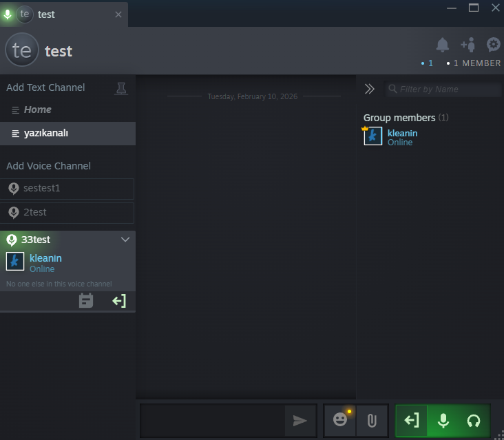
Task: Click kleanin name in 33test channel
Action: click(45, 258)
